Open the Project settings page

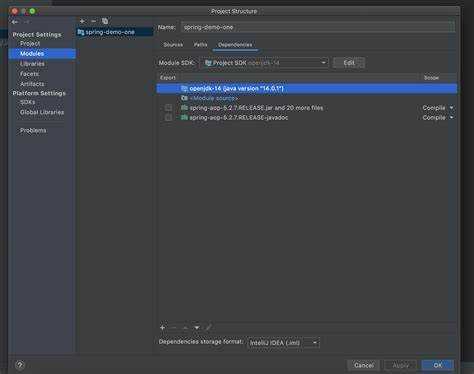[x=30, y=43]
